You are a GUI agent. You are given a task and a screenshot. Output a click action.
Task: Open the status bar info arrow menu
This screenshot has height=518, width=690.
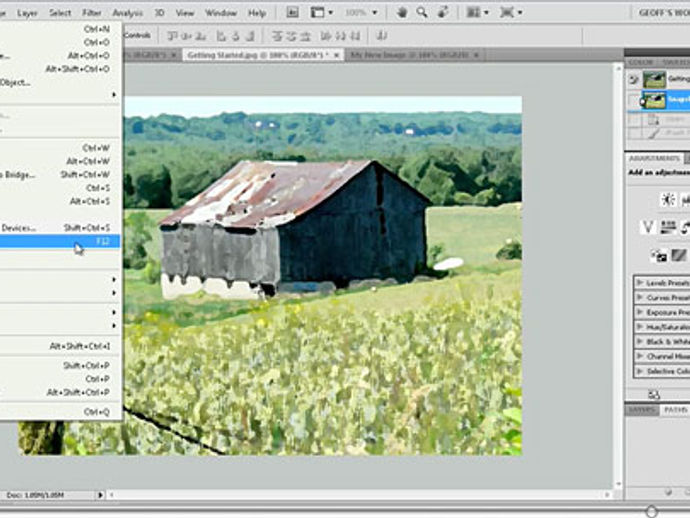(100, 495)
